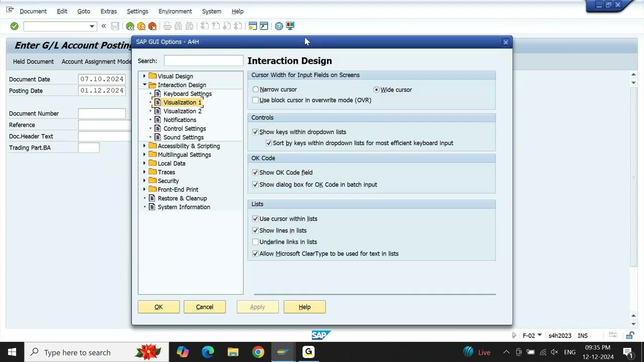This screenshot has height=362, width=644.
Task: Click the First Page icon
Action: coord(204,26)
